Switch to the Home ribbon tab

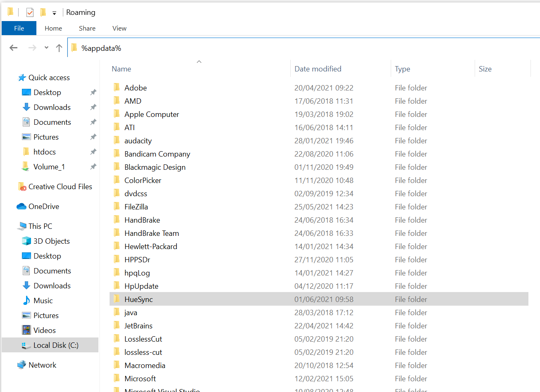point(53,28)
